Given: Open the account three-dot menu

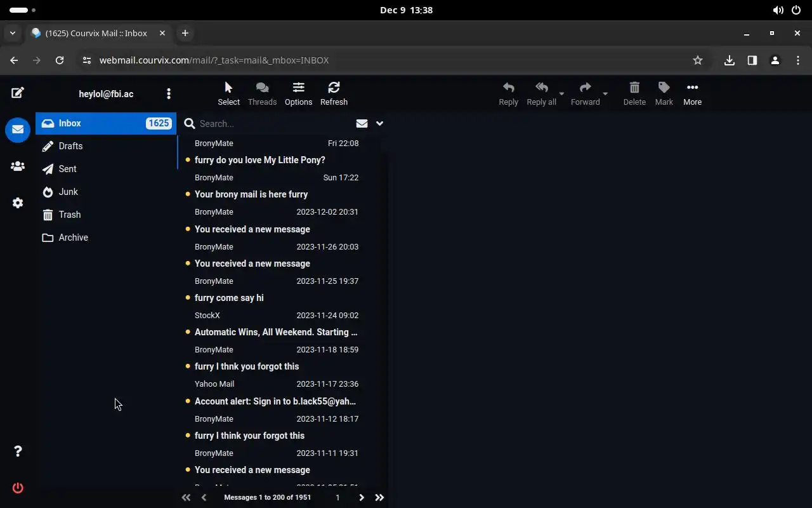Looking at the screenshot, I should pos(168,94).
